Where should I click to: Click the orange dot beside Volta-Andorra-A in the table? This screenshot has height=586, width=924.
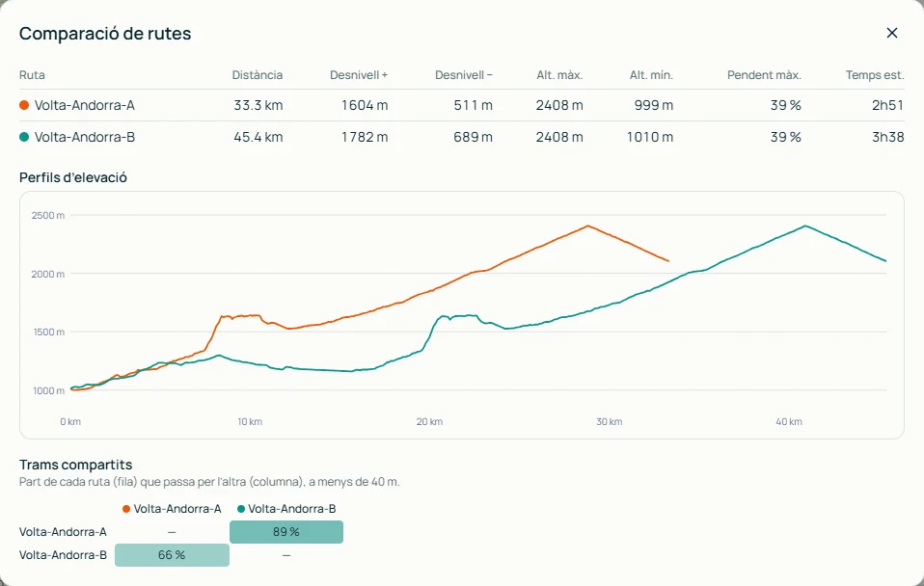tap(24, 105)
